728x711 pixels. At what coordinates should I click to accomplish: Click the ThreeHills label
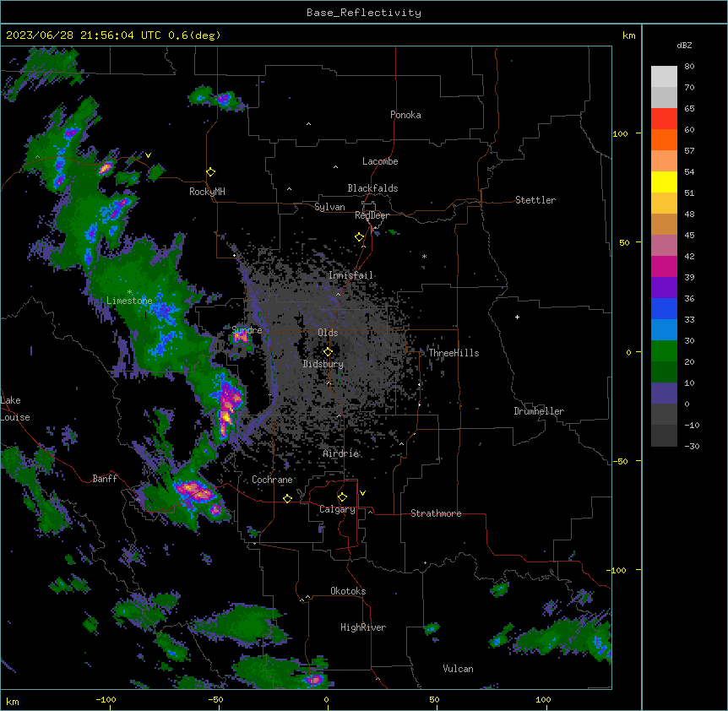click(x=454, y=353)
